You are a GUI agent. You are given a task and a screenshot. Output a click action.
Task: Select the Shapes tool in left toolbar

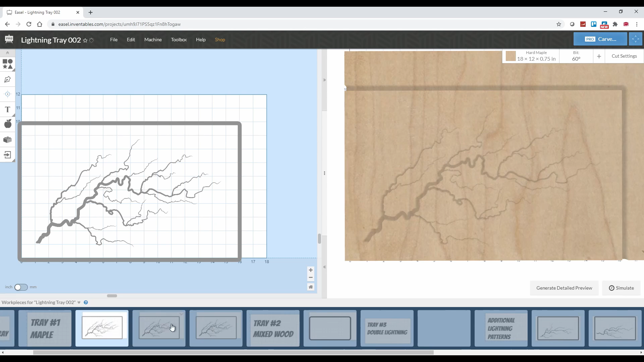(7, 64)
